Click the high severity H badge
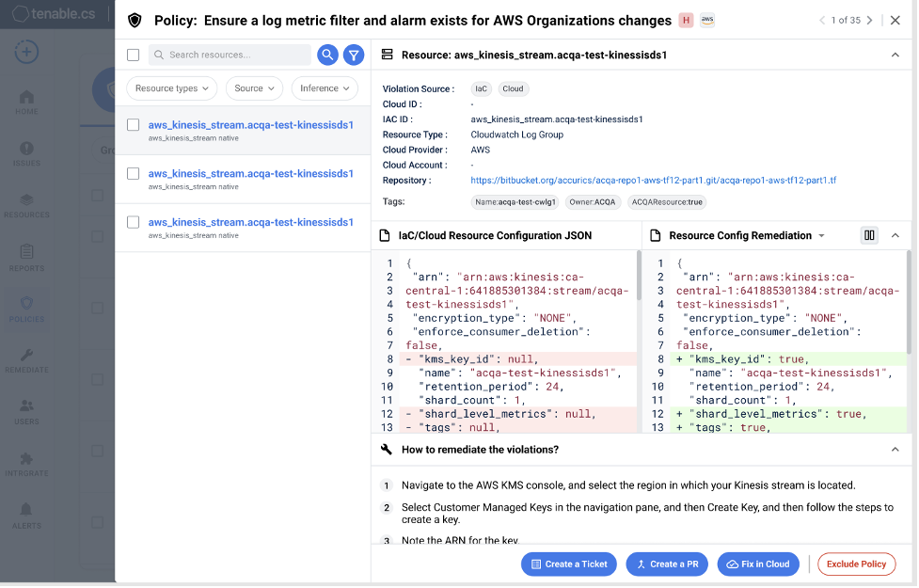The image size is (919, 588). click(686, 21)
